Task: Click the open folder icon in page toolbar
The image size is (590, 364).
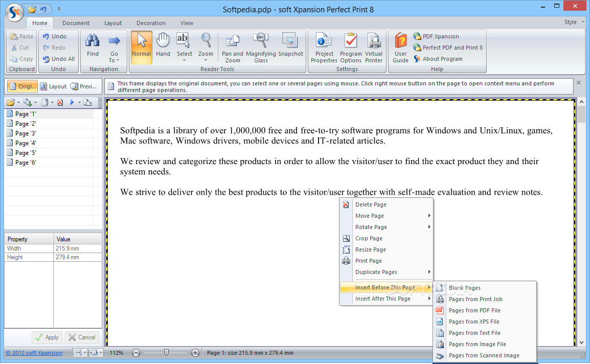Action: [x=11, y=102]
